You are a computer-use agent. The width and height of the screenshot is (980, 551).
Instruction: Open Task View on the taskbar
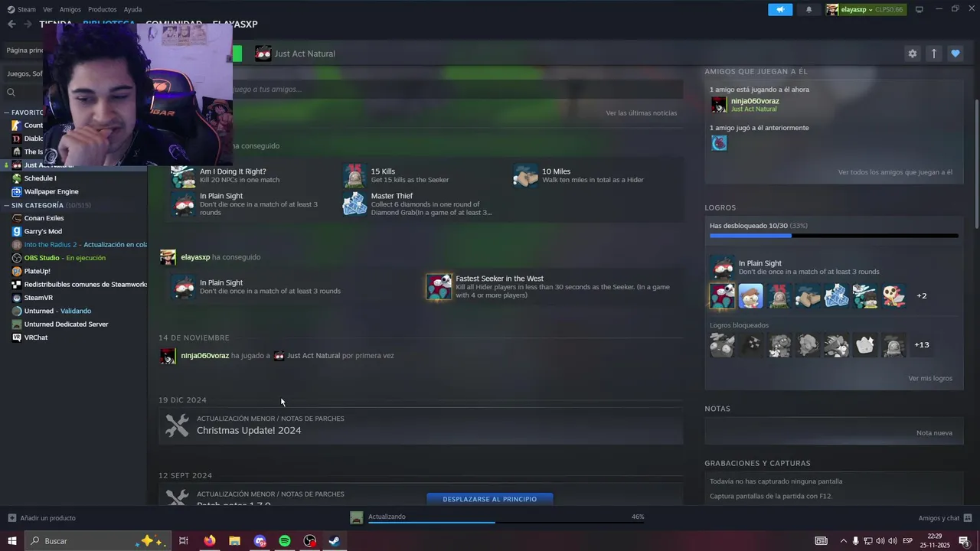(184, 541)
